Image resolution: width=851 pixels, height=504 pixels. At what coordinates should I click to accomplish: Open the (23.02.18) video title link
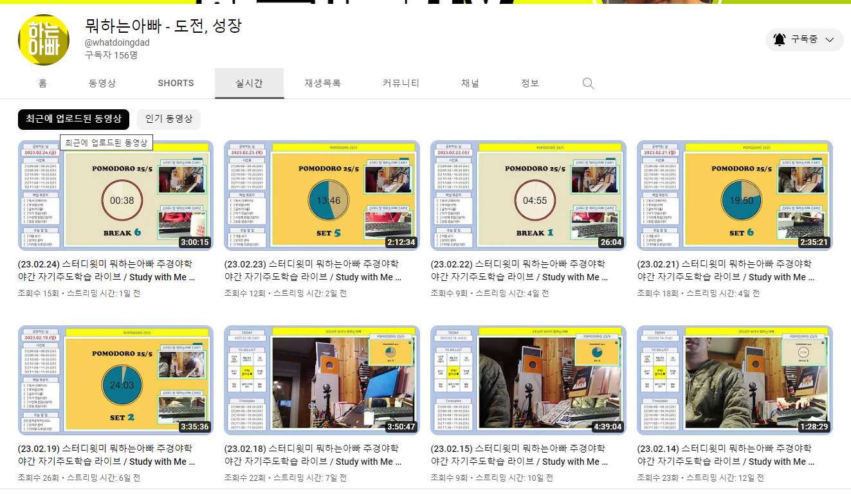pyautogui.click(x=313, y=455)
